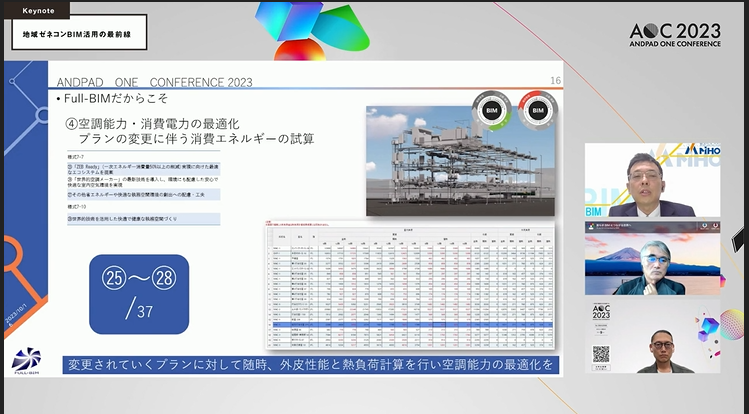This screenshot has height=414, width=749.
Task: Click the Full-BIM swirl logo
Action: coord(26,361)
